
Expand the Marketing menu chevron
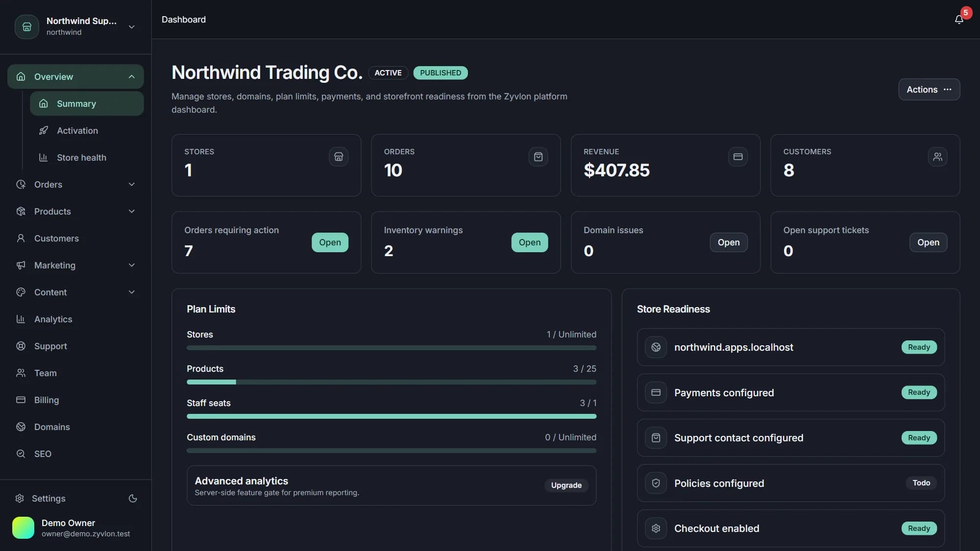pos(131,265)
